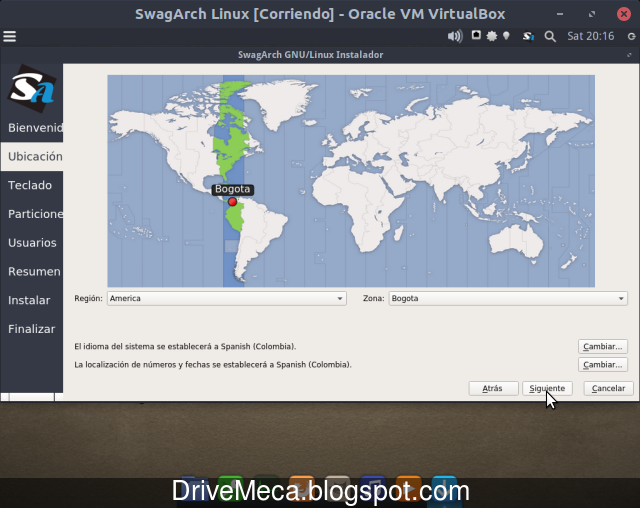Open the hamburger menu in top panel
This screenshot has height=508, width=640.
pyautogui.click(x=9, y=36)
